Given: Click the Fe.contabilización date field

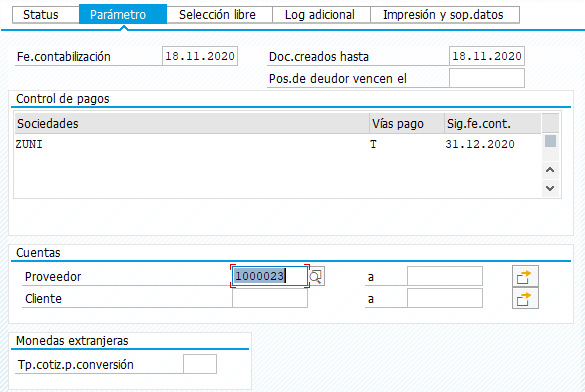Looking at the screenshot, I should click(x=200, y=56).
